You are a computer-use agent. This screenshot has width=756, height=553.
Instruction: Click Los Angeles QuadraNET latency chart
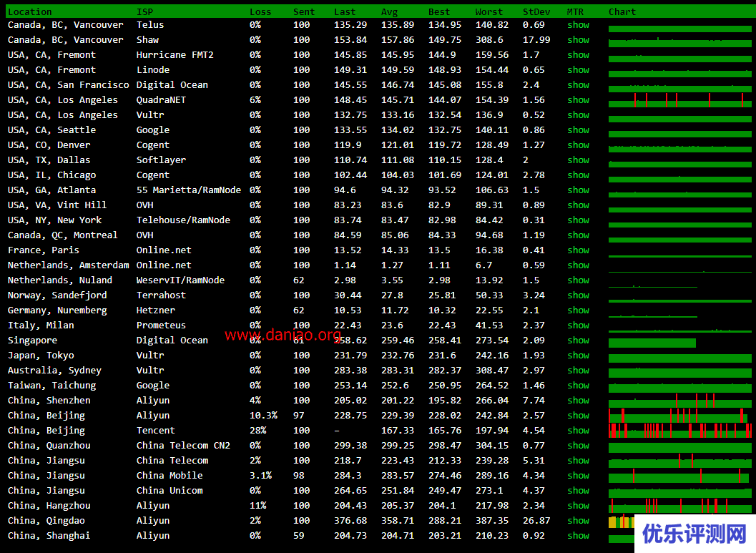coord(679,100)
